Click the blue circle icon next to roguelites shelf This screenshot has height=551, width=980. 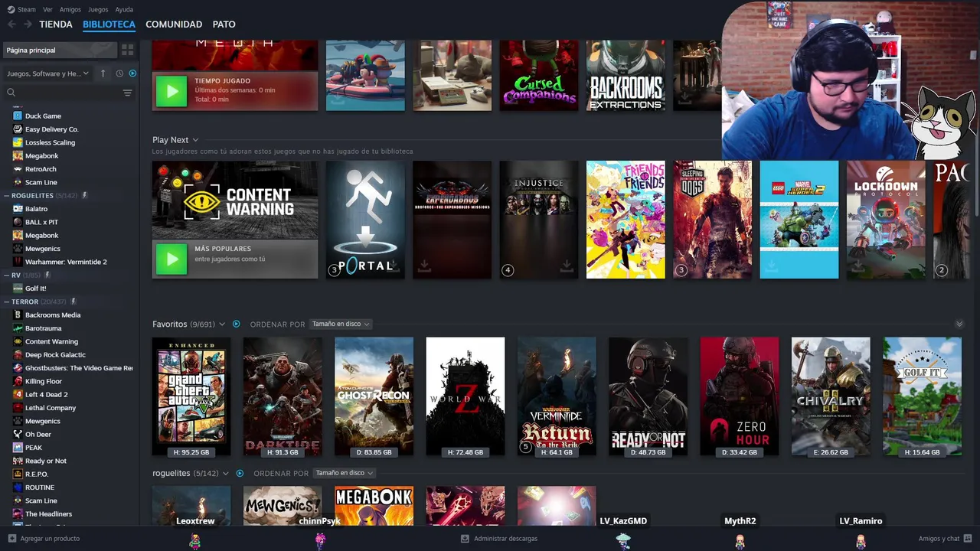tap(240, 474)
